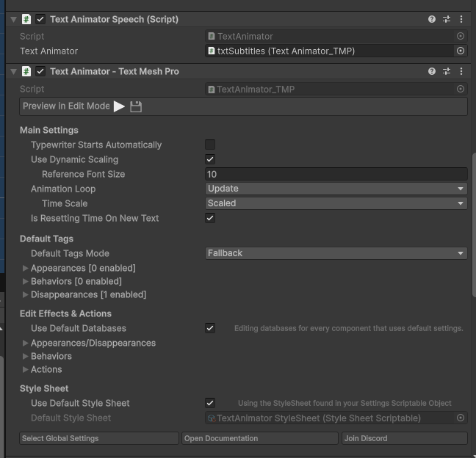Open more options for Text Animator Speech script
This screenshot has width=476, height=458.
(x=461, y=19)
